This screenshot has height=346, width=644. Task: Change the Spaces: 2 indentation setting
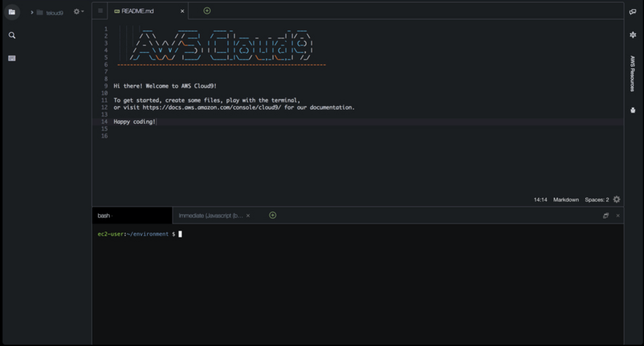[x=597, y=199]
